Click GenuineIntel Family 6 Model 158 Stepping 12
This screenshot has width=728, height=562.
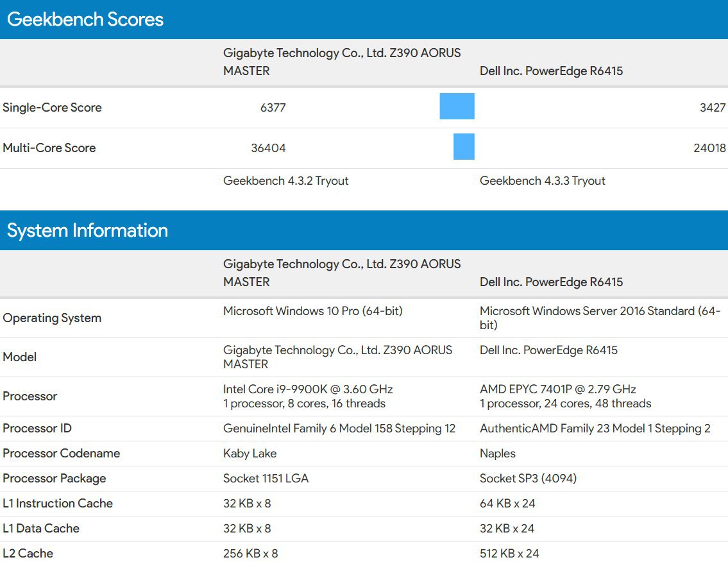(x=339, y=428)
